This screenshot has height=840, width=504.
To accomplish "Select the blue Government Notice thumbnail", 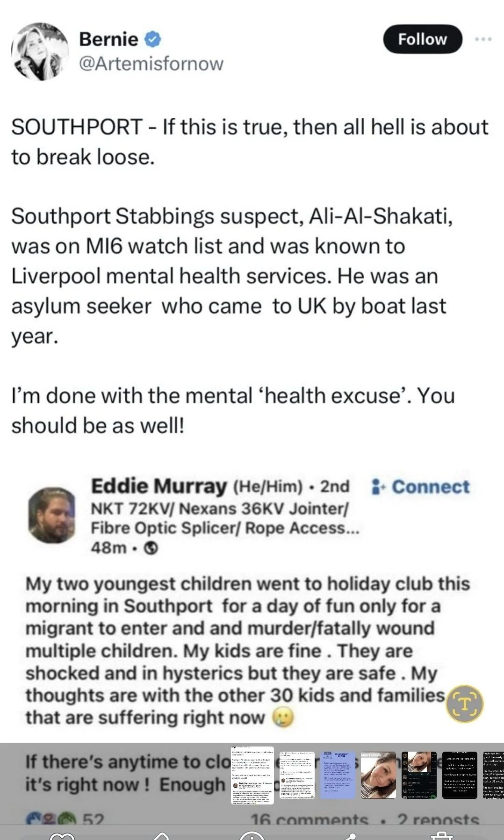I will click(338, 775).
